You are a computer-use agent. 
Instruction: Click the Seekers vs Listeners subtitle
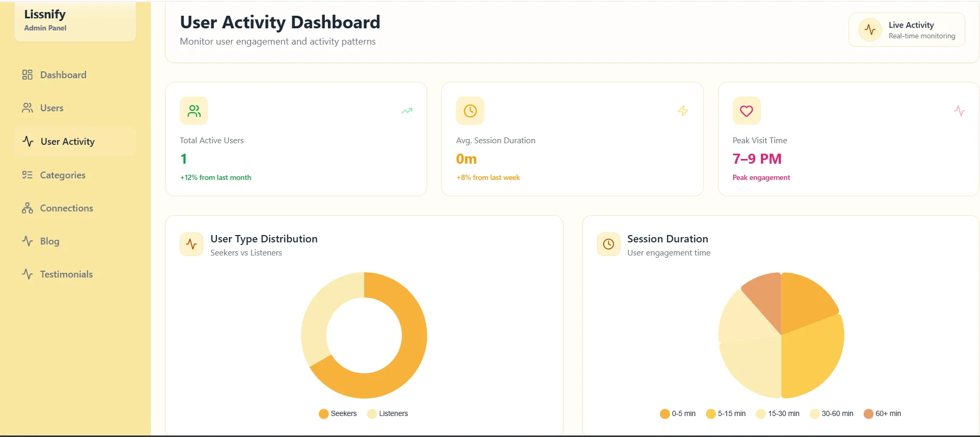tap(246, 252)
